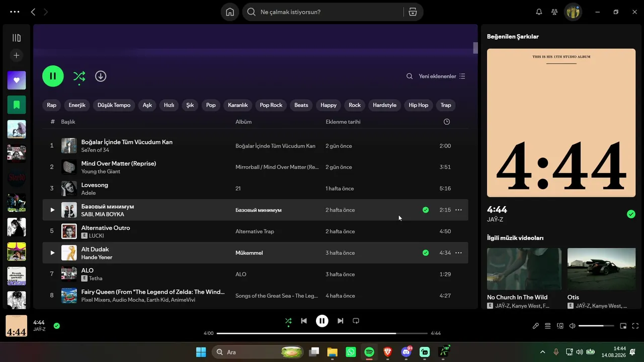Select the Düşük Tempo filter chip

point(114,105)
